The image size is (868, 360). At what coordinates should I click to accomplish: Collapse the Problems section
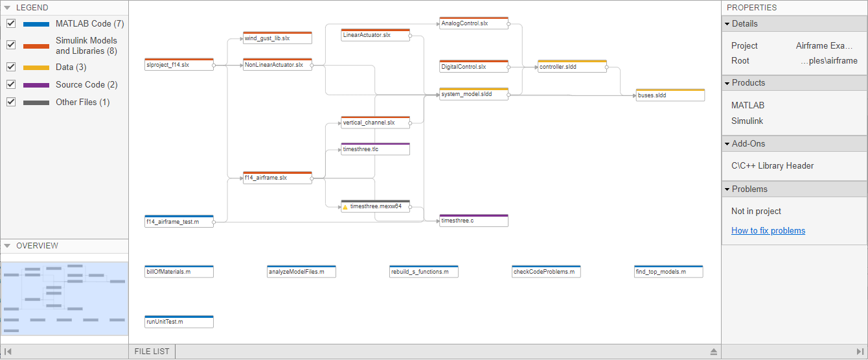727,189
